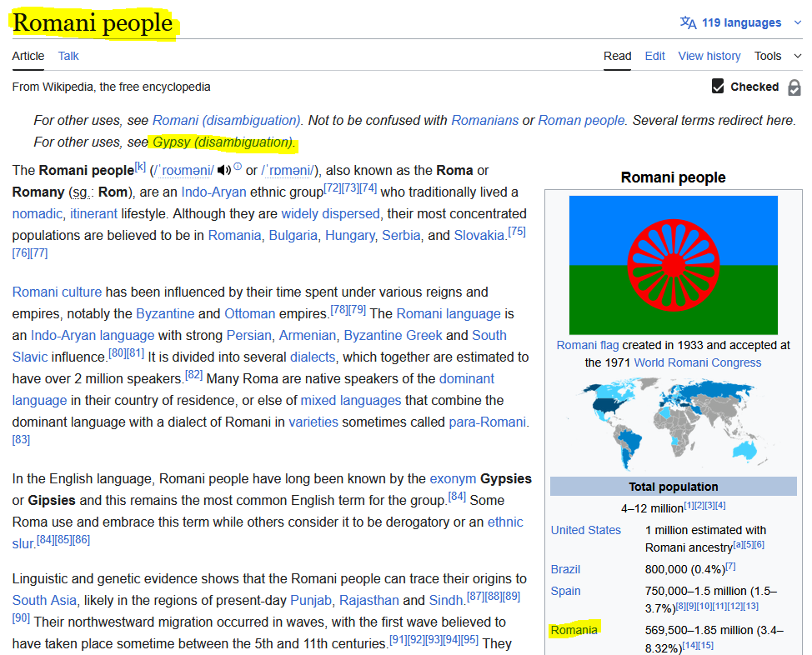Image resolution: width=812 pixels, height=655 pixels.
Task: Open the 119 languages selector
Action: coord(741,22)
